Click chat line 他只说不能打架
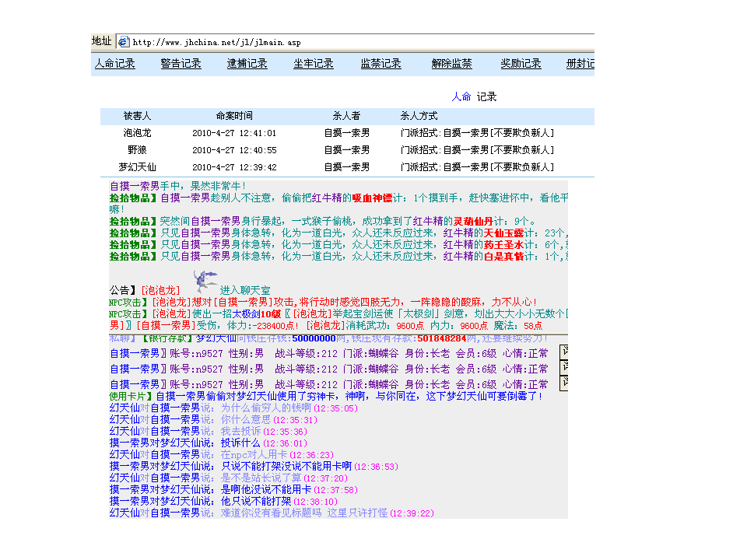Screen dimensions: 747x560 click(x=256, y=502)
